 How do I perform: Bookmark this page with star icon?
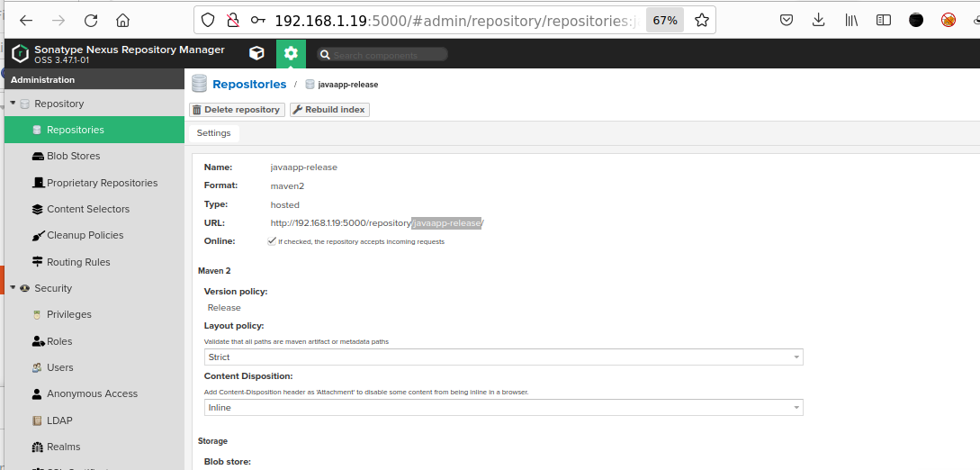[x=702, y=20]
